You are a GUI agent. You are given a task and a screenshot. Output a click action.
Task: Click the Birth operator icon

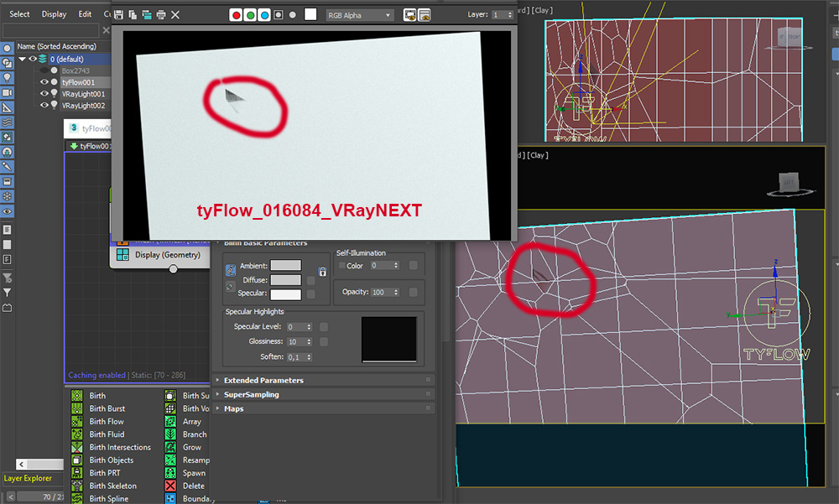tap(77, 395)
